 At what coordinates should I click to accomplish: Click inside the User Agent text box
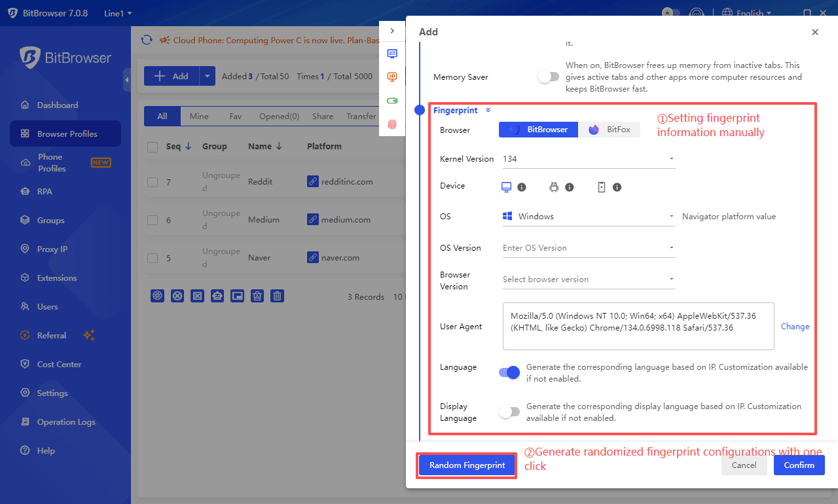coord(638,326)
